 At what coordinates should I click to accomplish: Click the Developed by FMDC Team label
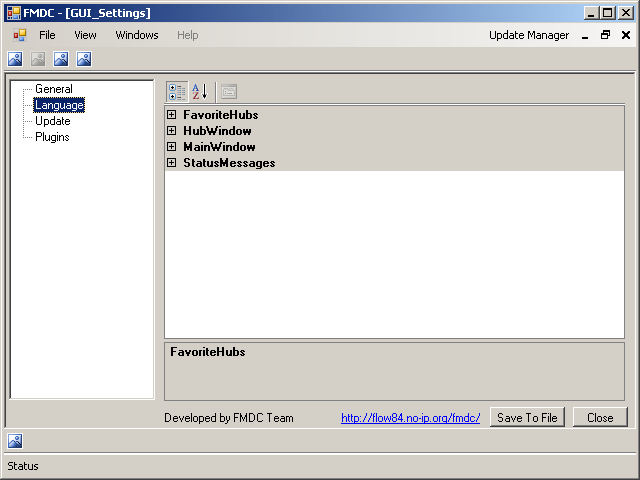(229, 418)
